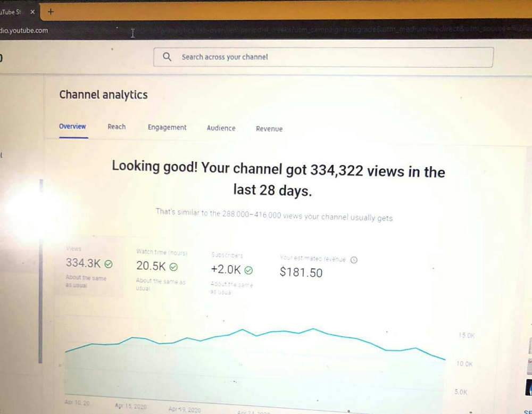Select the Watch time 20.5K metric card

pyautogui.click(x=162, y=270)
